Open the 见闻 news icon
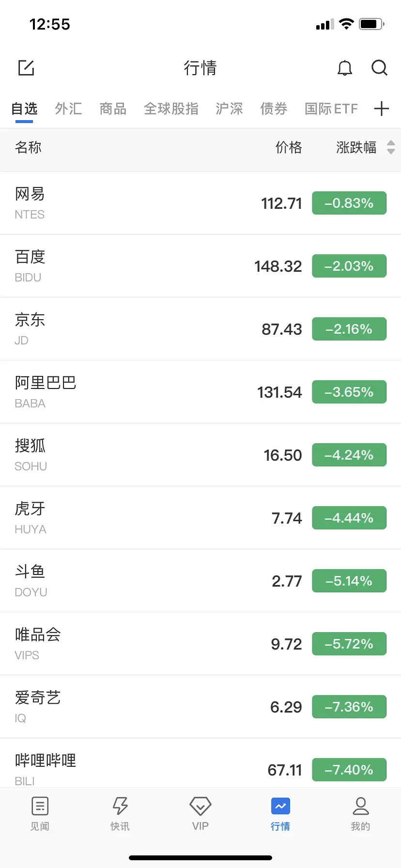 pos(40,806)
